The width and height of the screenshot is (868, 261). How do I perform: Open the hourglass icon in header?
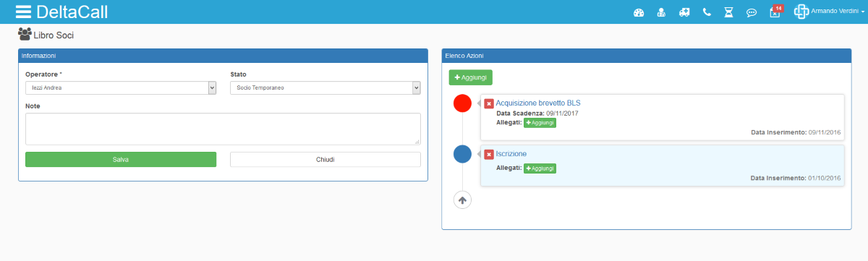(729, 12)
